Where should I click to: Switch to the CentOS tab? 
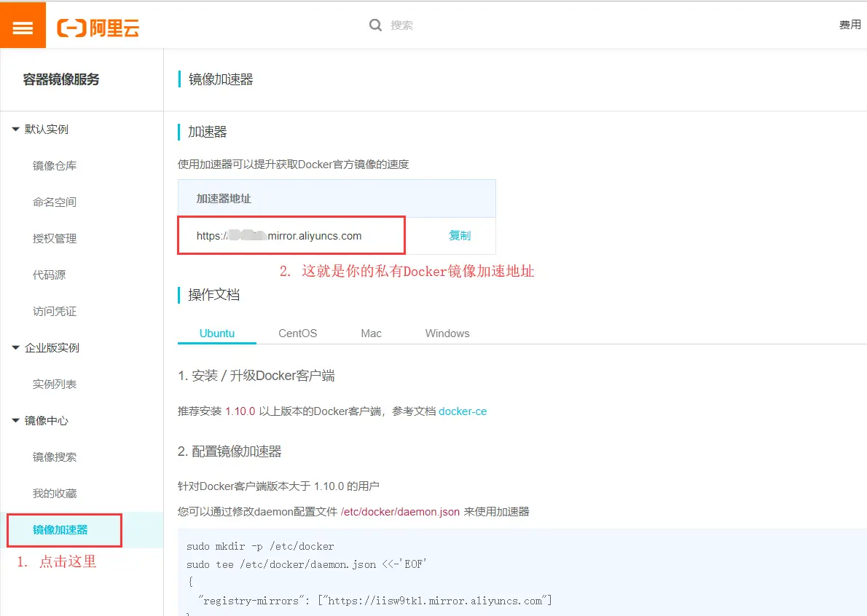click(297, 333)
